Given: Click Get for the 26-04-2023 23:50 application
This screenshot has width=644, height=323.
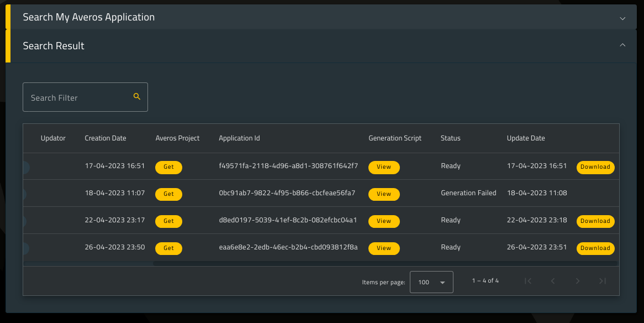Looking at the screenshot, I should [169, 248].
